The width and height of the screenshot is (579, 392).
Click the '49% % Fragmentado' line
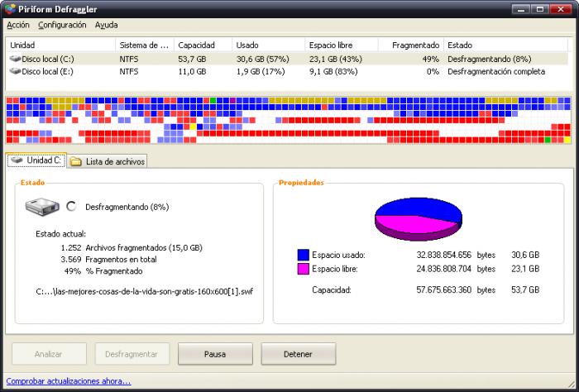coord(103,271)
